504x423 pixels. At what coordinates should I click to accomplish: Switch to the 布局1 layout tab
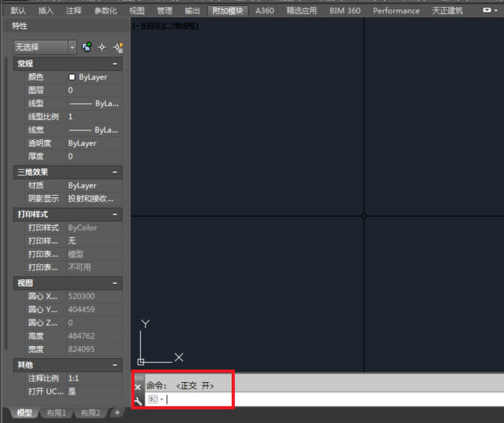(56, 413)
